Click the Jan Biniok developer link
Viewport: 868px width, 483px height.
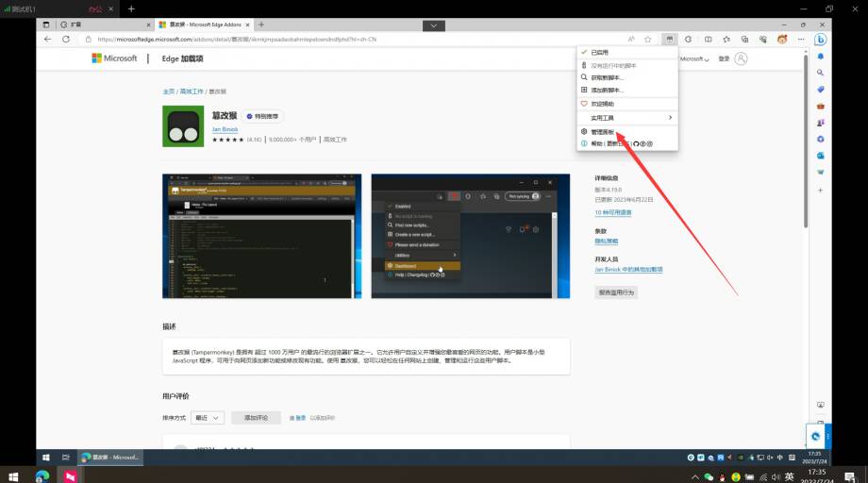point(225,129)
